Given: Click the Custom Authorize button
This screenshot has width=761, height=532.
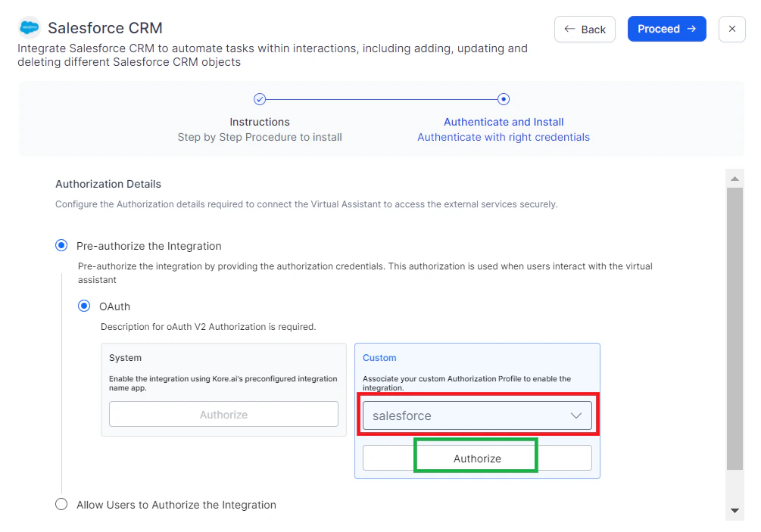Looking at the screenshot, I should [476, 458].
